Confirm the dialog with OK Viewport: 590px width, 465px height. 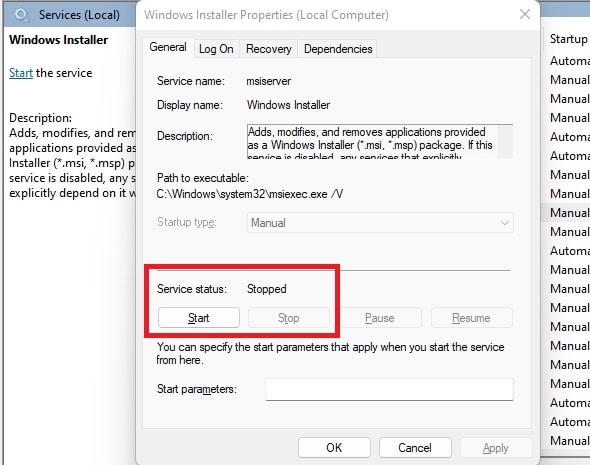[334, 448]
